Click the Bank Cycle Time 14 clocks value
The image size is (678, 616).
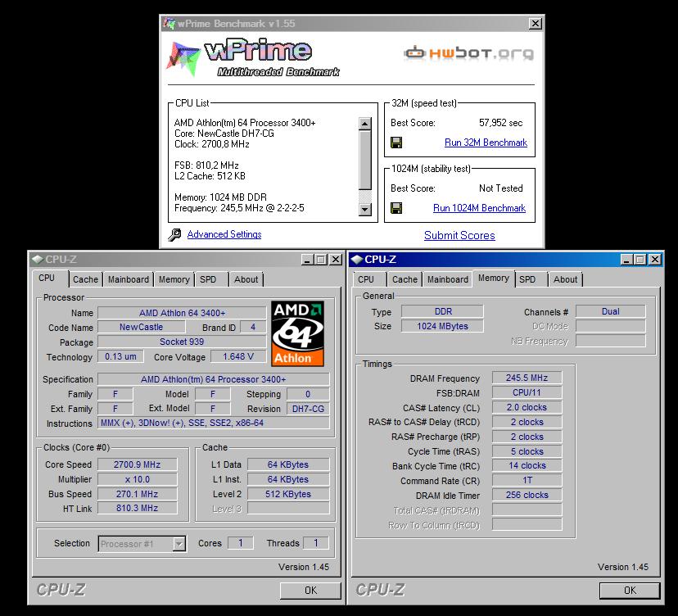click(527, 465)
